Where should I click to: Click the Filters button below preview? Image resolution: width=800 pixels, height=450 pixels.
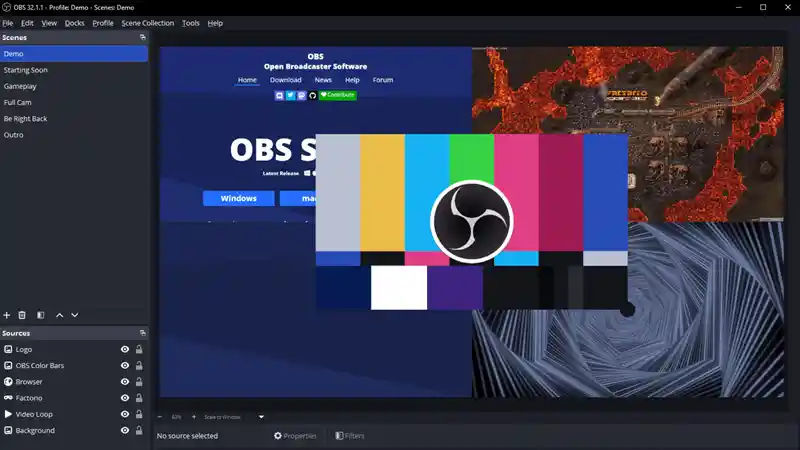pyautogui.click(x=350, y=436)
